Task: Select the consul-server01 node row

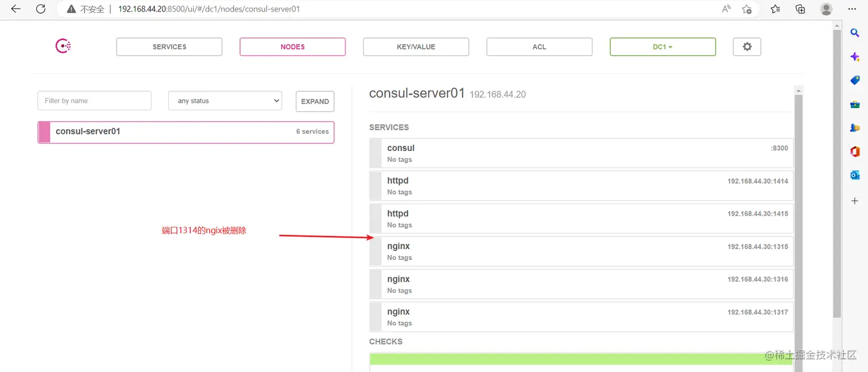Action: [186, 132]
